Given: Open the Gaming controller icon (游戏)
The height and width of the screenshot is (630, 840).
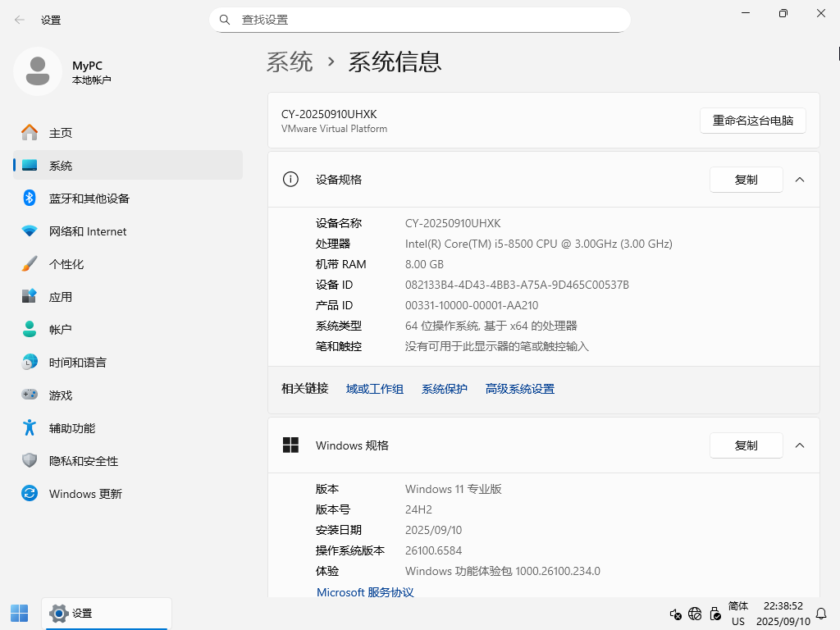Looking at the screenshot, I should pos(30,395).
